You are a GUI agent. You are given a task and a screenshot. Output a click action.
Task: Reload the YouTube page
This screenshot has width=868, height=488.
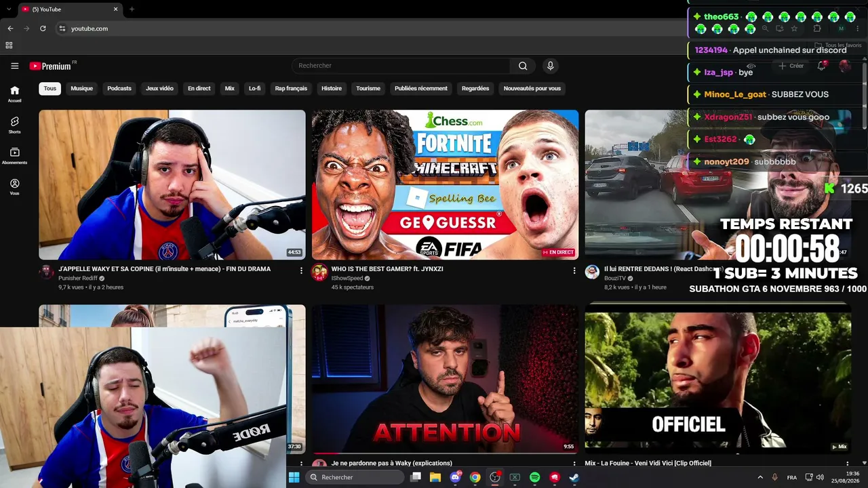coord(43,28)
